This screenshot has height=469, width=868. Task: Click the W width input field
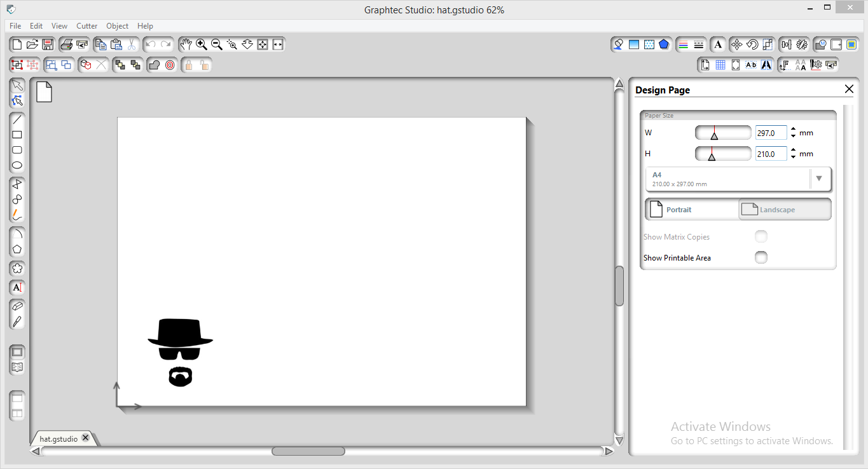771,133
